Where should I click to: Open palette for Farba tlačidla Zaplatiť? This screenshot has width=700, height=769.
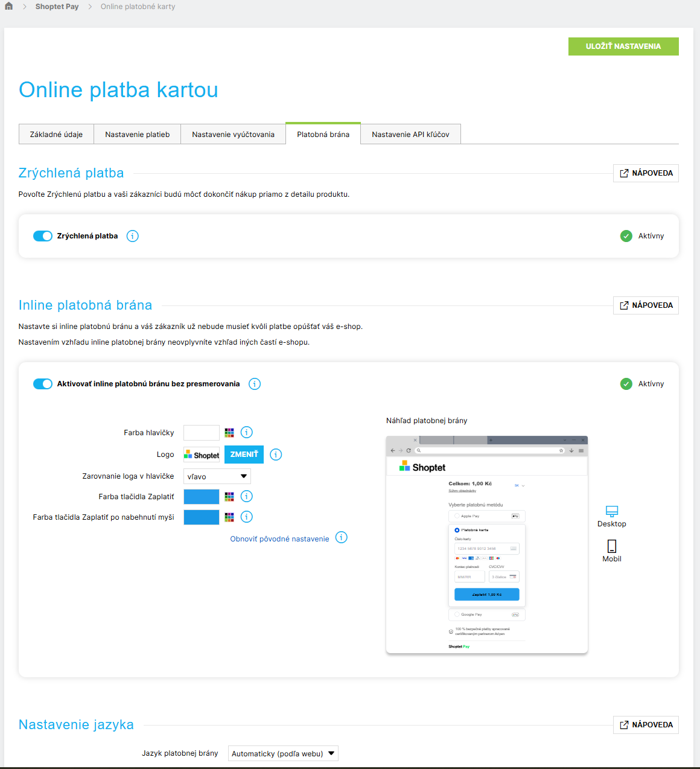click(229, 497)
